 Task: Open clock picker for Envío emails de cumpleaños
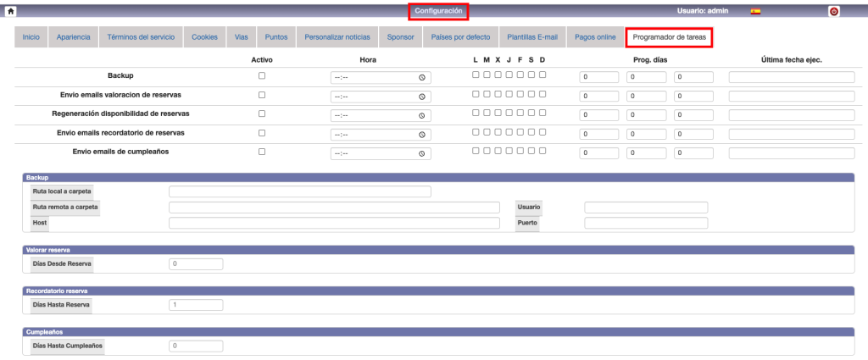pyautogui.click(x=421, y=154)
